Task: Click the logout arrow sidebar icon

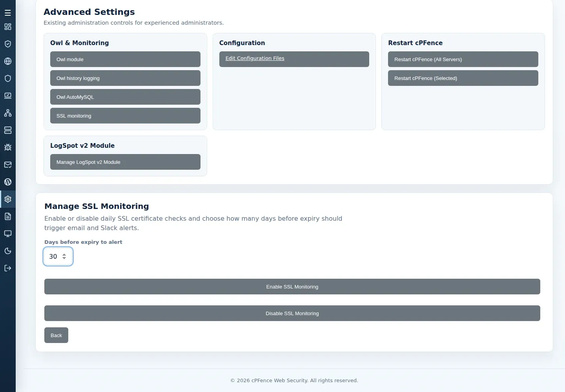Action: coord(8,268)
